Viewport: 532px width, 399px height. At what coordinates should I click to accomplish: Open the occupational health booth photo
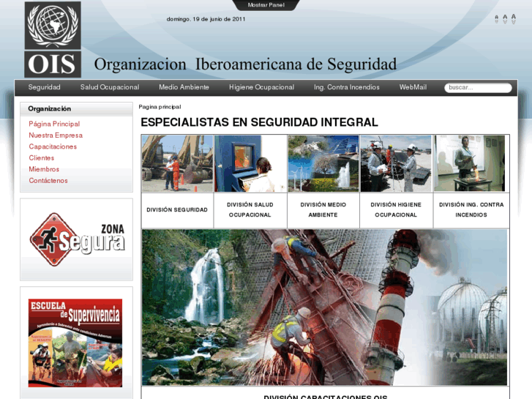point(250,164)
